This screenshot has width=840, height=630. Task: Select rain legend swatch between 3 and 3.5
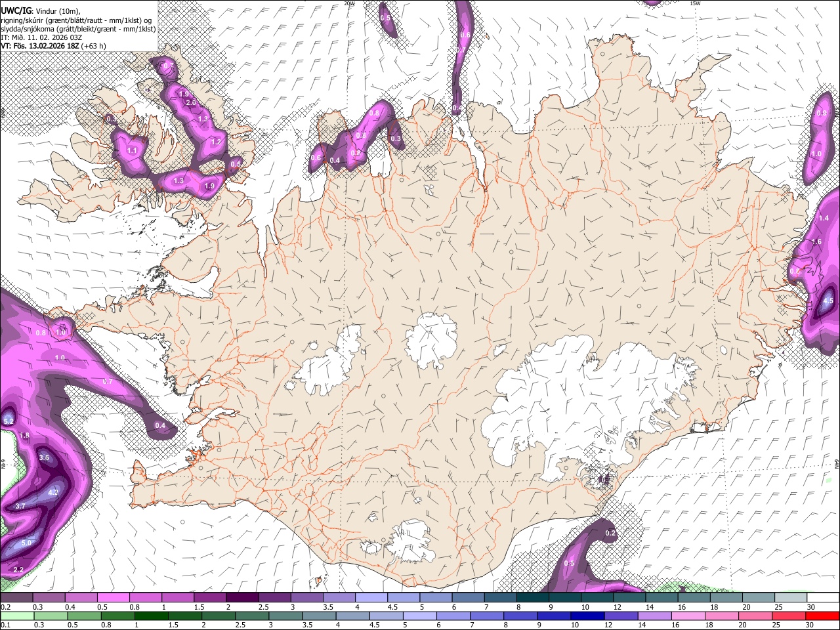(286, 616)
